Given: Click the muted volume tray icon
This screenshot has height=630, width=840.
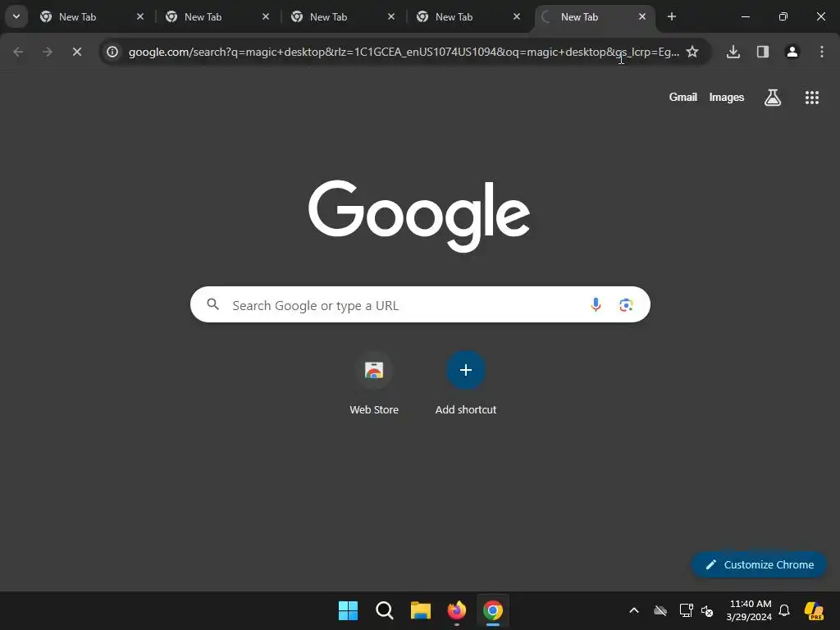Looking at the screenshot, I should [707, 610].
